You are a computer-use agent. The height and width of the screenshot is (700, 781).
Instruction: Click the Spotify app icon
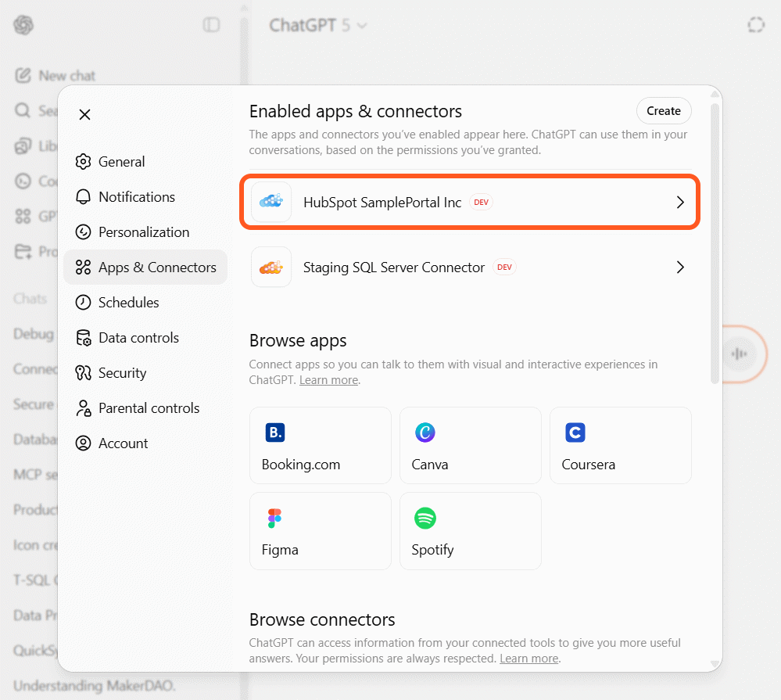[x=425, y=518]
